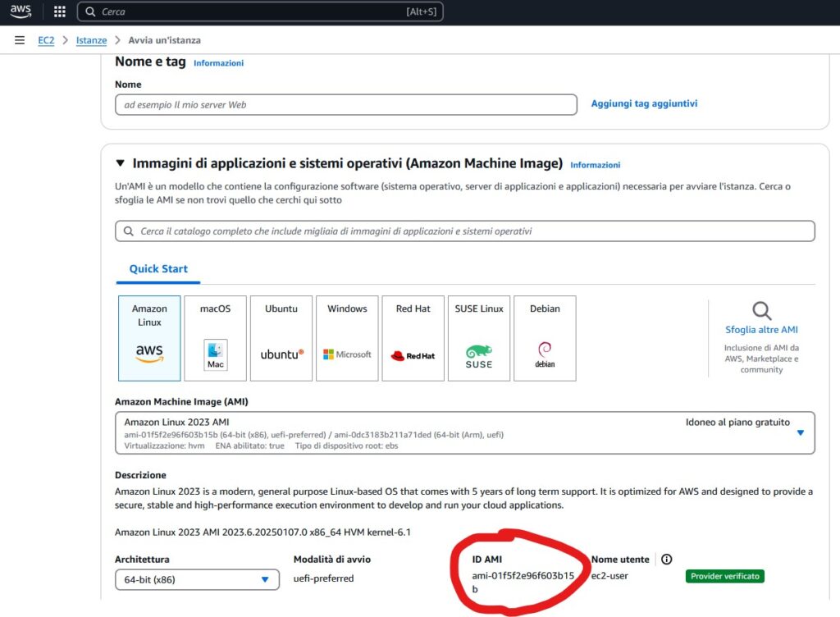The height and width of the screenshot is (617, 840).
Task: Click the Provider verificato badge
Action: click(x=725, y=576)
